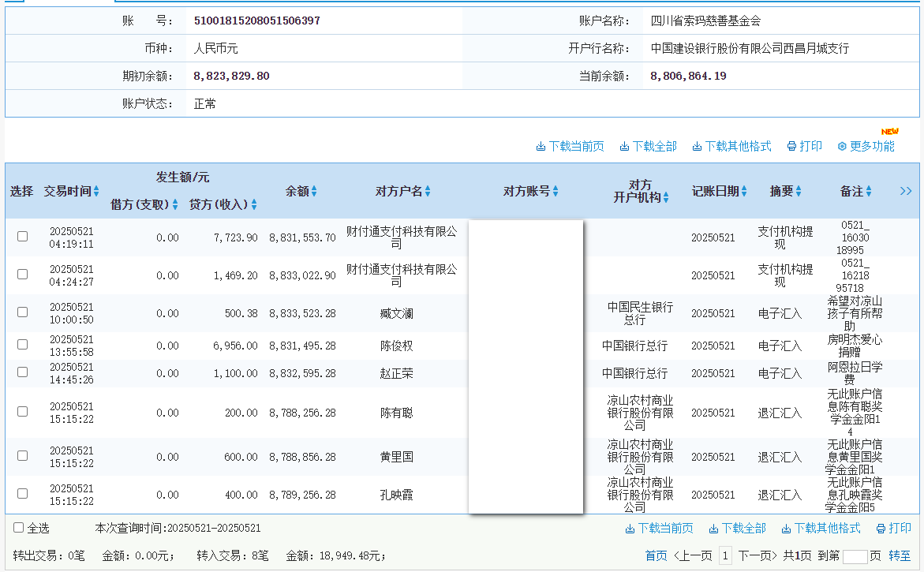Toggle the 全选 select-all checkbox
The width and height of the screenshot is (924, 572).
pyautogui.click(x=19, y=527)
